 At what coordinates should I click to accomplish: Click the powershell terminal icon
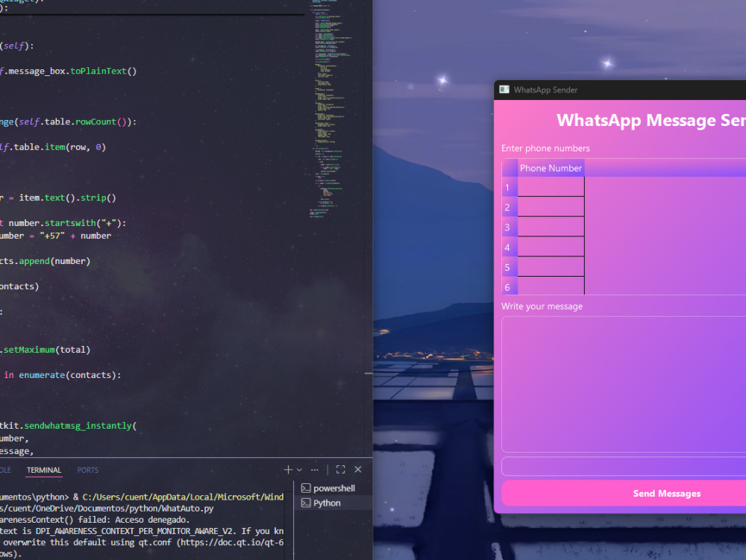(306, 488)
